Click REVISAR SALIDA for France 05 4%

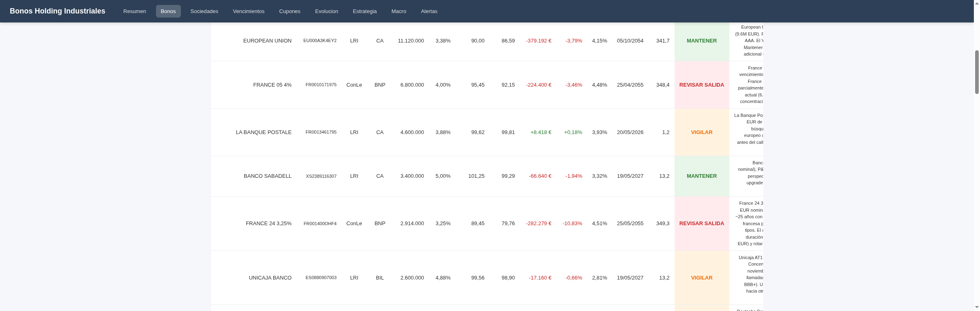702,85
